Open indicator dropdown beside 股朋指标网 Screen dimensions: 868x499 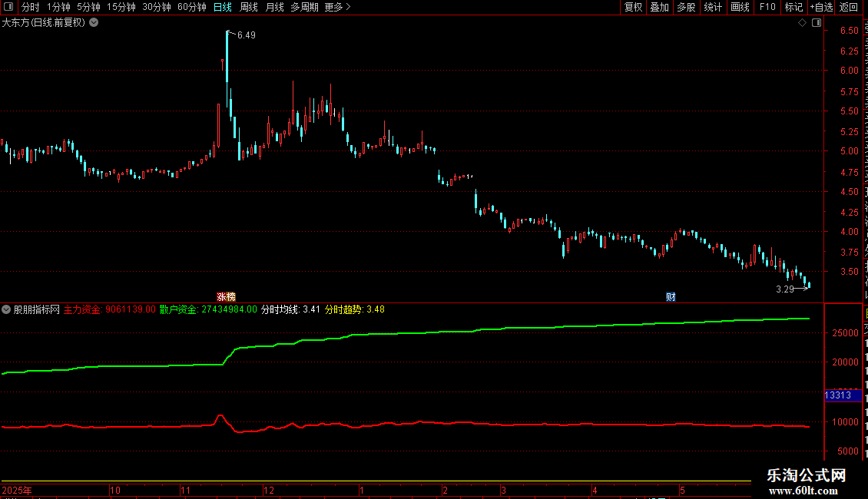(x=6, y=310)
